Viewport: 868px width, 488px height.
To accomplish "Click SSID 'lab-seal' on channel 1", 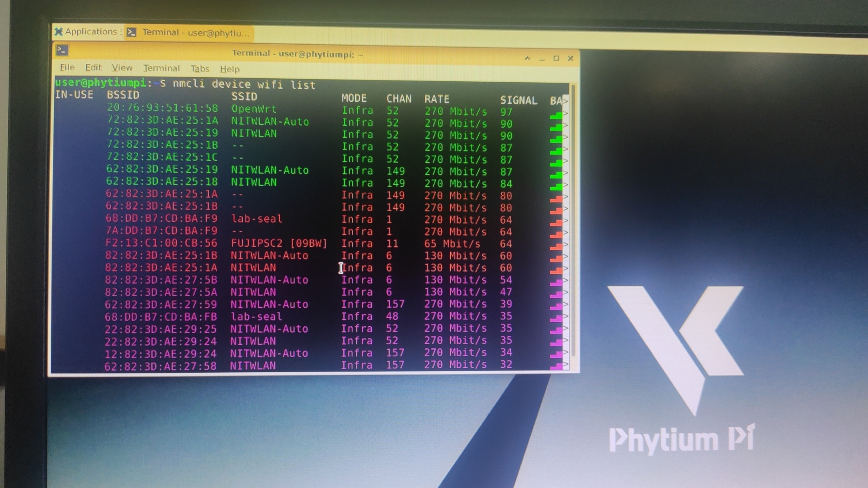I will [257, 219].
